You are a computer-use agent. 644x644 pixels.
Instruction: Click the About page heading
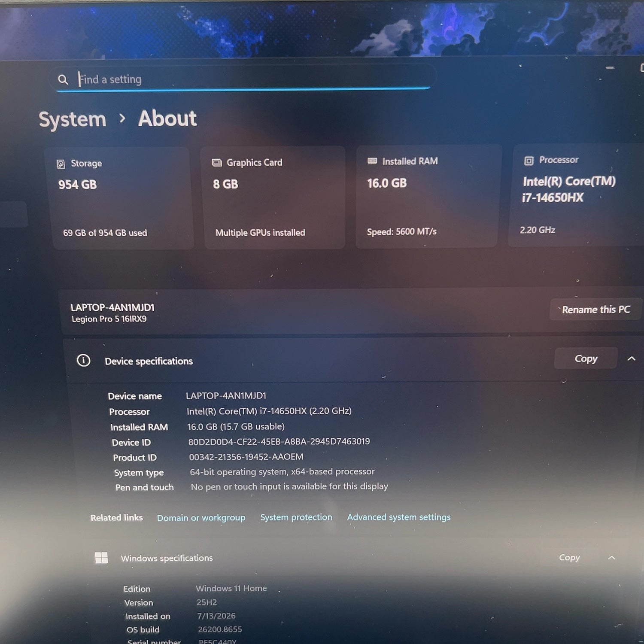167,118
